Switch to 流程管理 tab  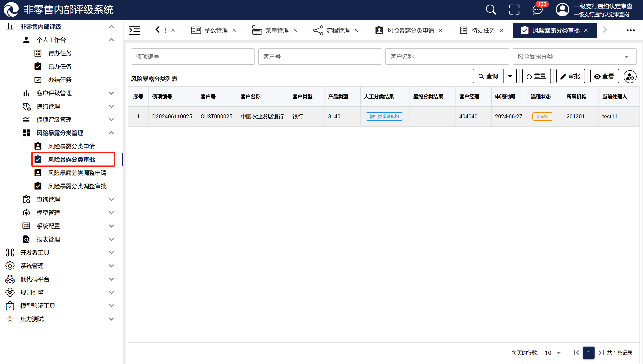[337, 31]
